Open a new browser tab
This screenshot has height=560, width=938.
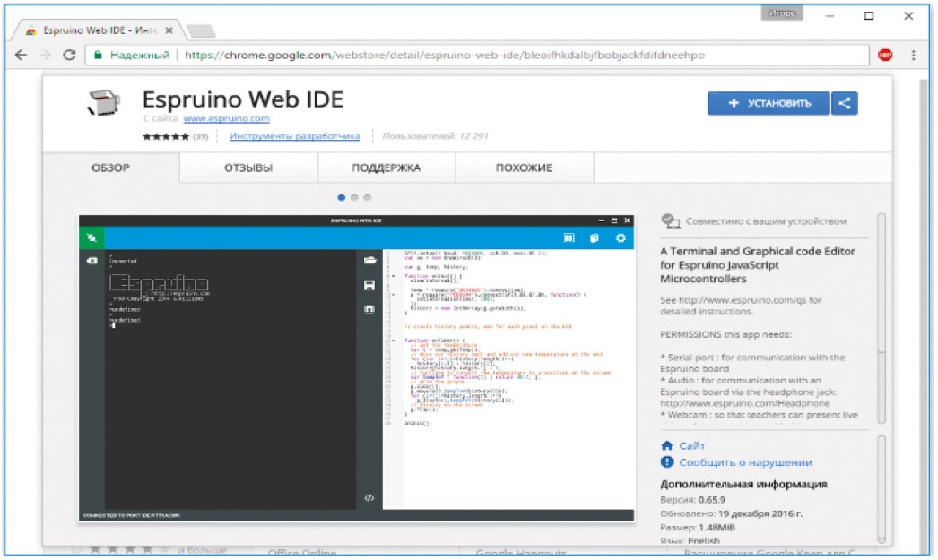pos(201,30)
